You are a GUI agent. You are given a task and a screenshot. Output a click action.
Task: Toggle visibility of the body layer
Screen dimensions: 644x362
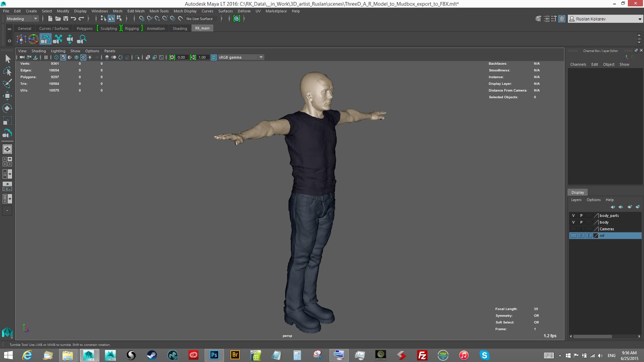(x=573, y=222)
